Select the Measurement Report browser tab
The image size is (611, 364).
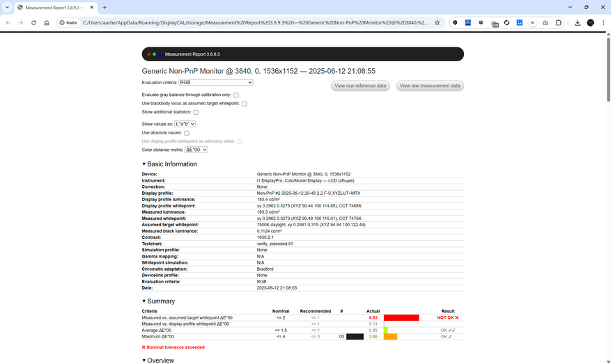click(53, 8)
